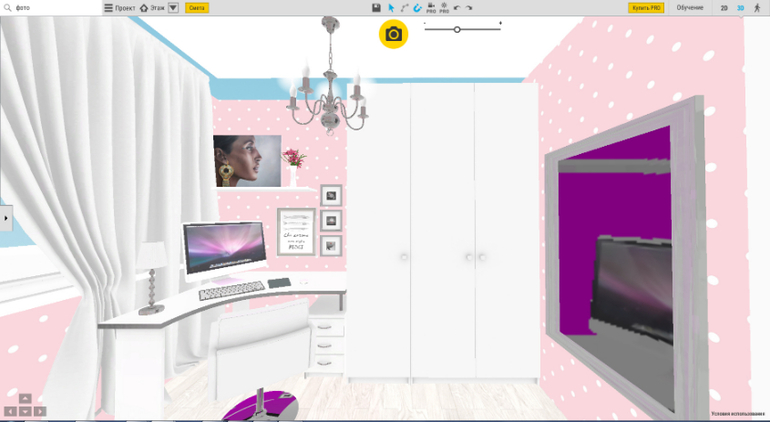The image size is (770, 422).
Task: Select the wall drawing tool
Action: 404,8
